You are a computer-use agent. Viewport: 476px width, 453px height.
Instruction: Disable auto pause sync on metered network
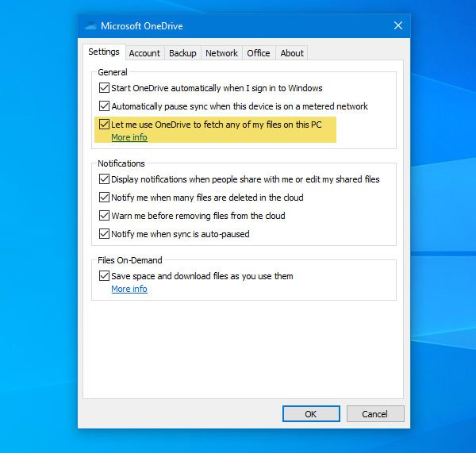[x=104, y=106]
